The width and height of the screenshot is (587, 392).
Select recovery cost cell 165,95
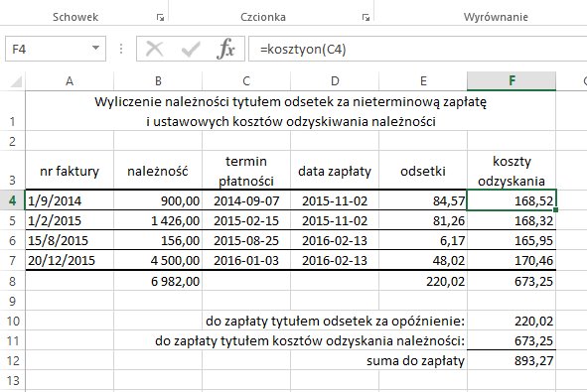[512, 240]
